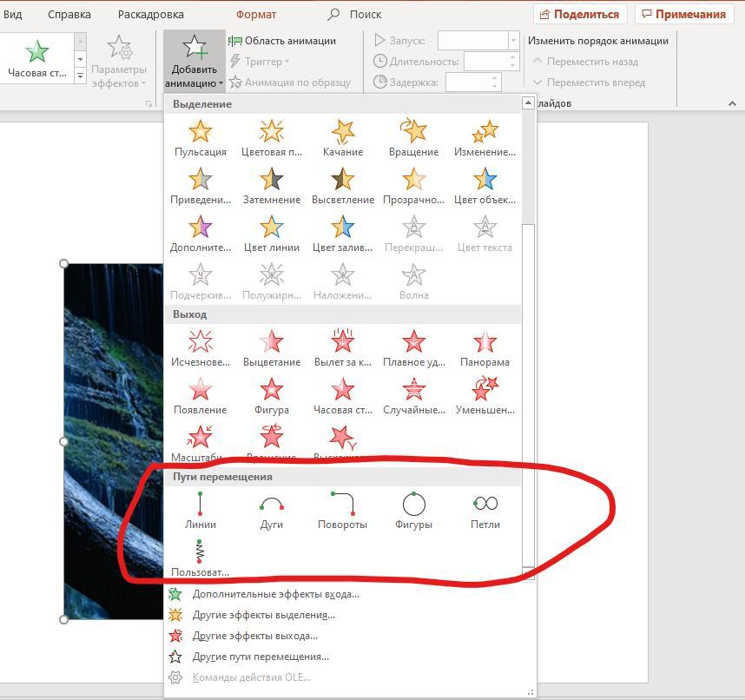Click the dropdown scrollbar up arrow
This screenshot has width=745, height=700.
point(528,102)
